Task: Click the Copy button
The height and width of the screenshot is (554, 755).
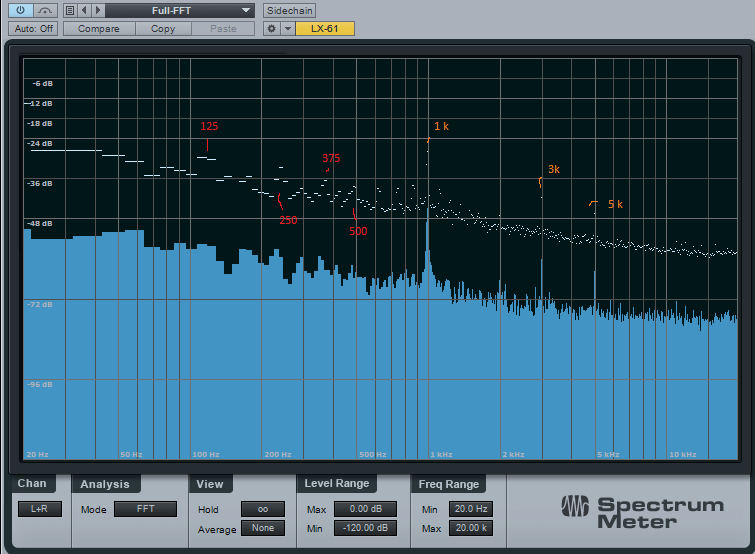Action: click(x=163, y=29)
